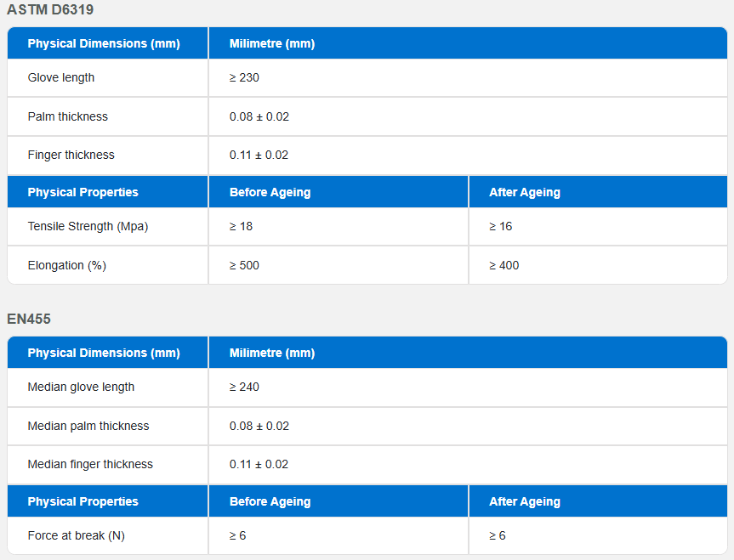734x560 pixels.
Task: Click the ASTM 'Milimetre (mm)' column header
Action: 272,43
